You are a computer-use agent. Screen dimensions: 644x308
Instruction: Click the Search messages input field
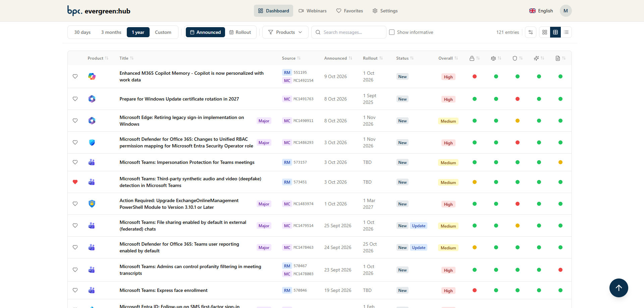click(x=349, y=32)
